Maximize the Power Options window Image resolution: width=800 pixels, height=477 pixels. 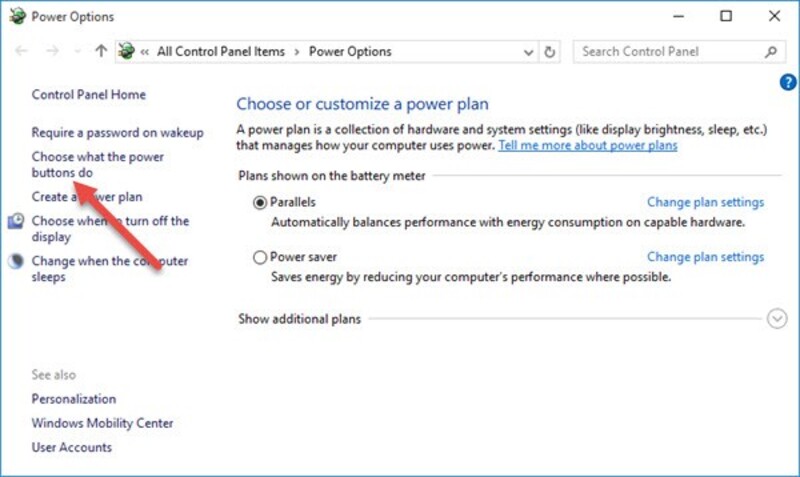(x=726, y=16)
